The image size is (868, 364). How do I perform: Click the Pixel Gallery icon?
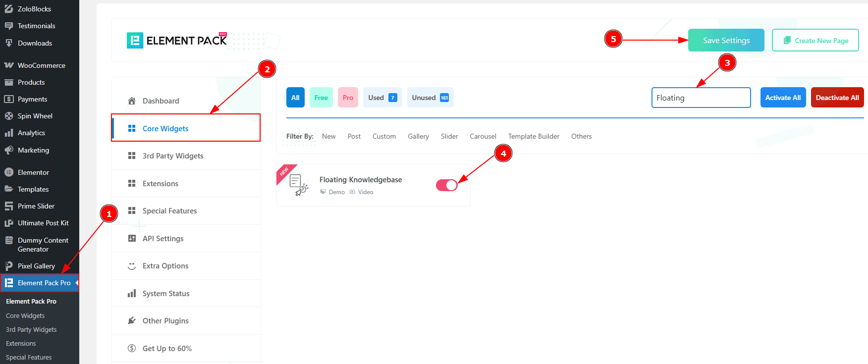9,266
